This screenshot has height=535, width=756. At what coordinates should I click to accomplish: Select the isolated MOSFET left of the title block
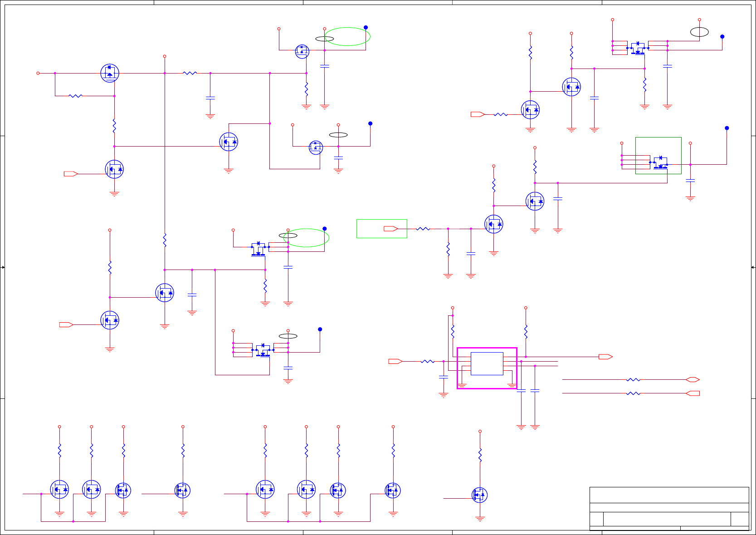coord(480,495)
